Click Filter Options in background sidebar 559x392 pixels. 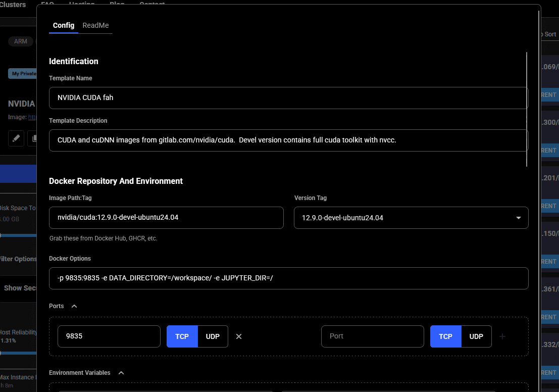(x=18, y=259)
